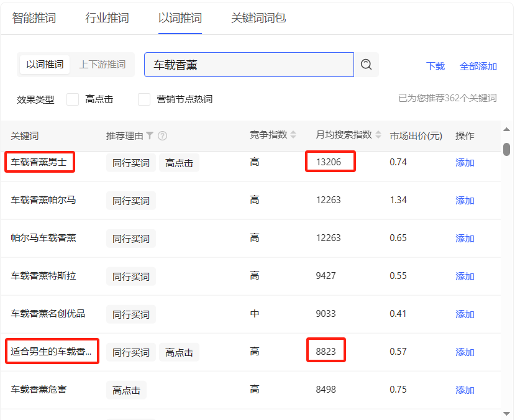Viewport: 515px width, 420px height.
Task: Click 同行买词 tag for 车载香薰帕尔马
Action: [131, 201]
